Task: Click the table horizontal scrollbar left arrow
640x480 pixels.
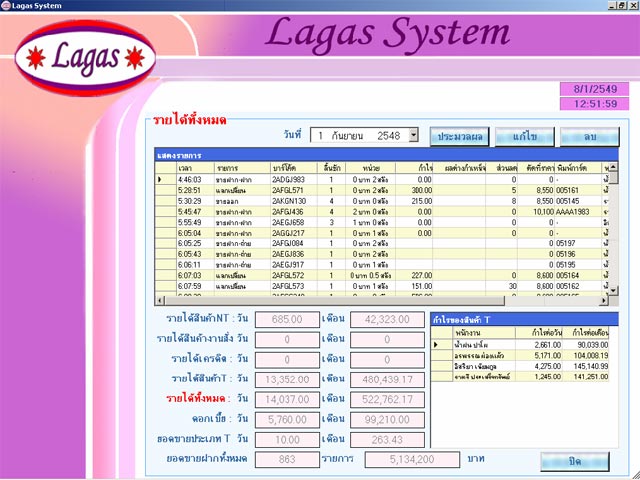Action: pyautogui.click(x=160, y=301)
